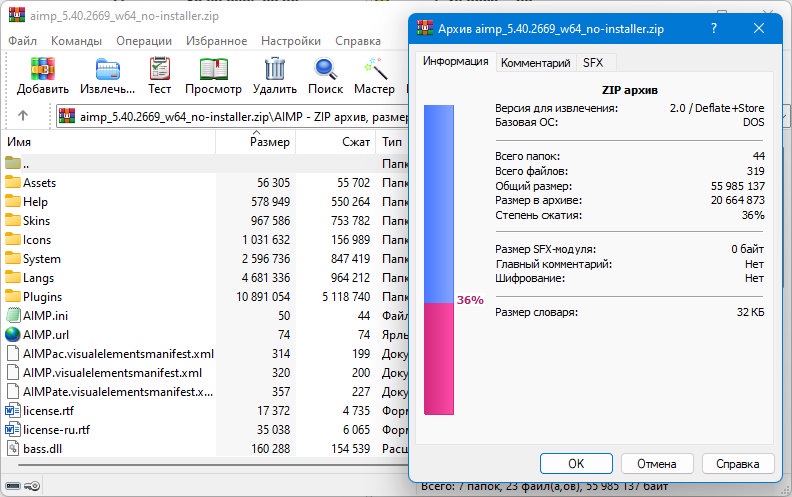Run archive test via Тест icon
This screenshot has height=497, width=792.
[160, 69]
